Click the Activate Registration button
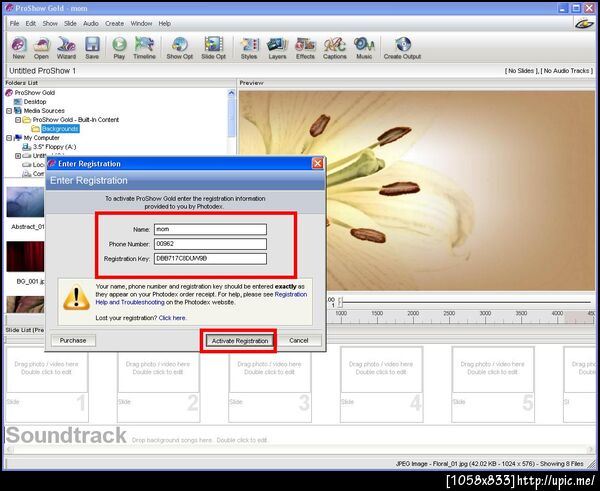Screen dimensions: 600x491 click(240, 341)
